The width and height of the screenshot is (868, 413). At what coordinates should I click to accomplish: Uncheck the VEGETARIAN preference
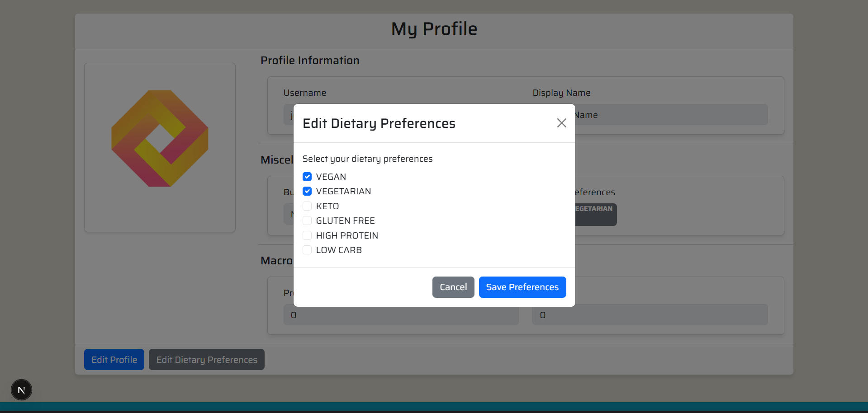pyautogui.click(x=307, y=191)
